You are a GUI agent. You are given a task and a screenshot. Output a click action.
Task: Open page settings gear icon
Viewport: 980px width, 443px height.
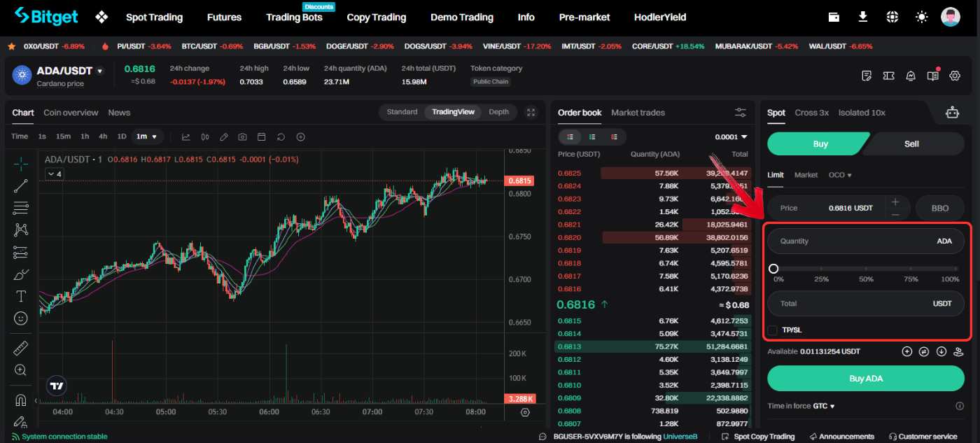pos(954,76)
